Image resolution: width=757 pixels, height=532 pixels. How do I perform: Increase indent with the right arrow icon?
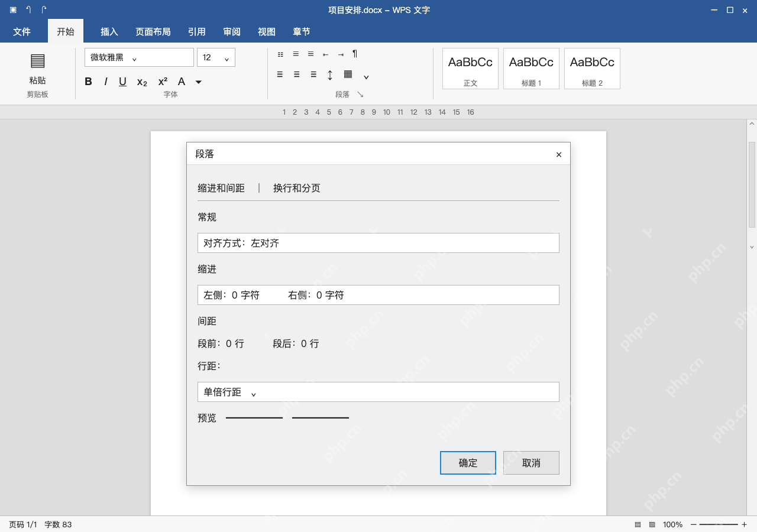point(341,54)
